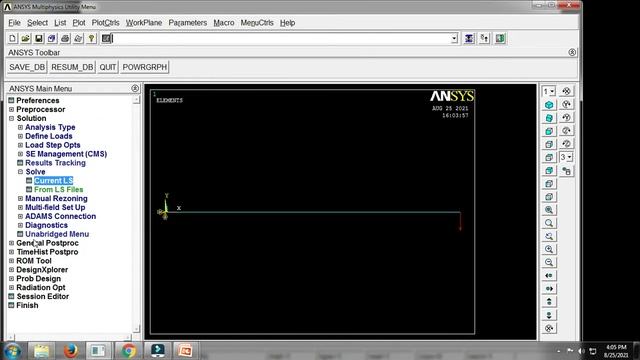This screenshot has height=360, width=640.
Task: Click Finish in the main menu
Action: pos(27,305)
